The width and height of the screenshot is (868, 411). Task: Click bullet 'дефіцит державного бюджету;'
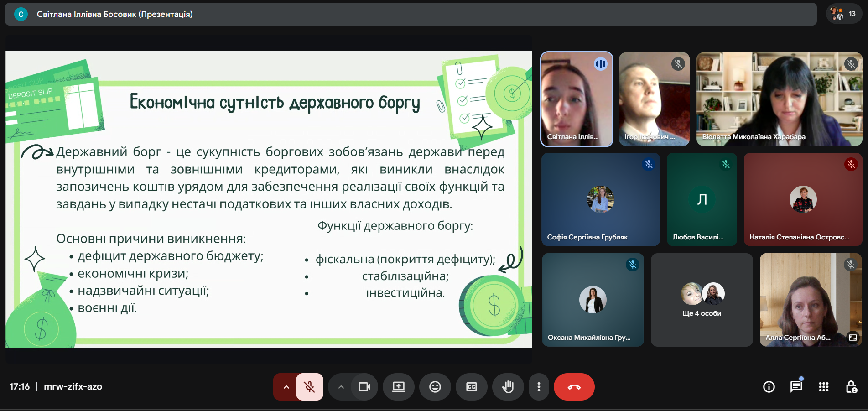point(170,256)
